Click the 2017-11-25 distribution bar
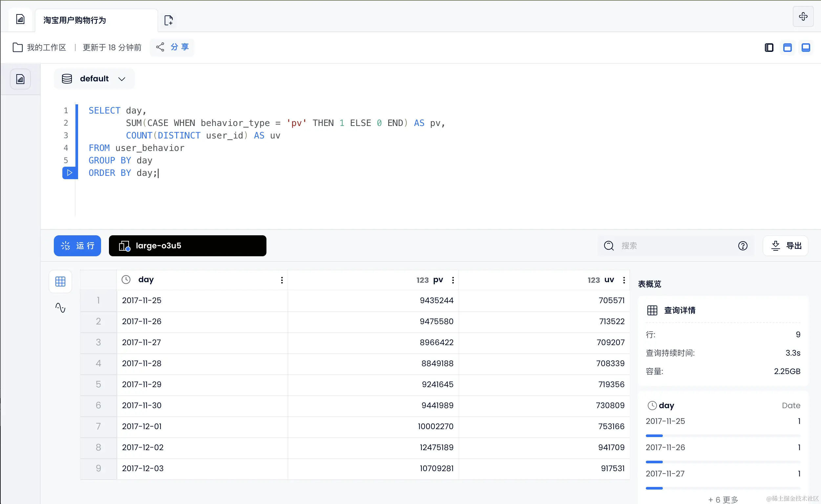This screenshot has width=821, height=504. (722, 435)
